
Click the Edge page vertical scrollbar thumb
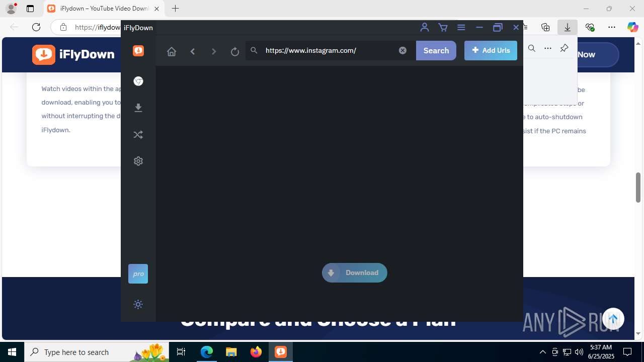638,187
